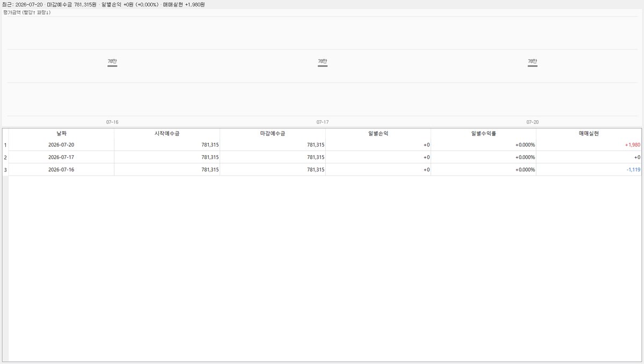Select 시작예수금 781,315 in the 2026-07-17 row
Image resolution: width=644 pixels, height=364 pixels.
tap(167, 157)
